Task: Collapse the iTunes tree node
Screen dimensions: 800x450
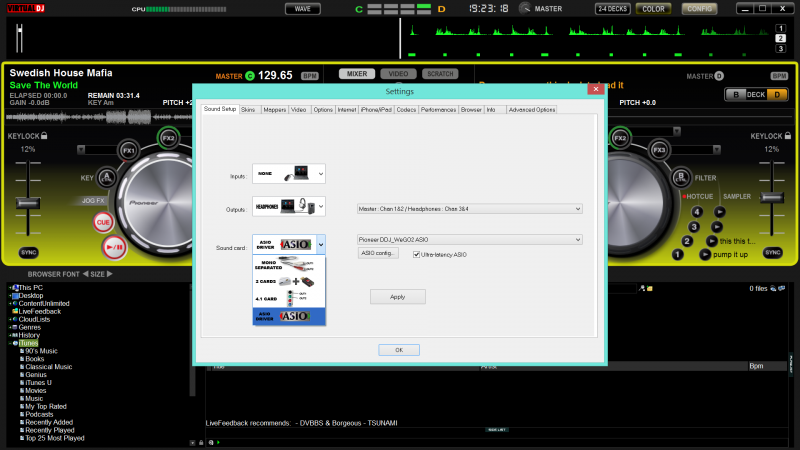Action: coord(10,343)
